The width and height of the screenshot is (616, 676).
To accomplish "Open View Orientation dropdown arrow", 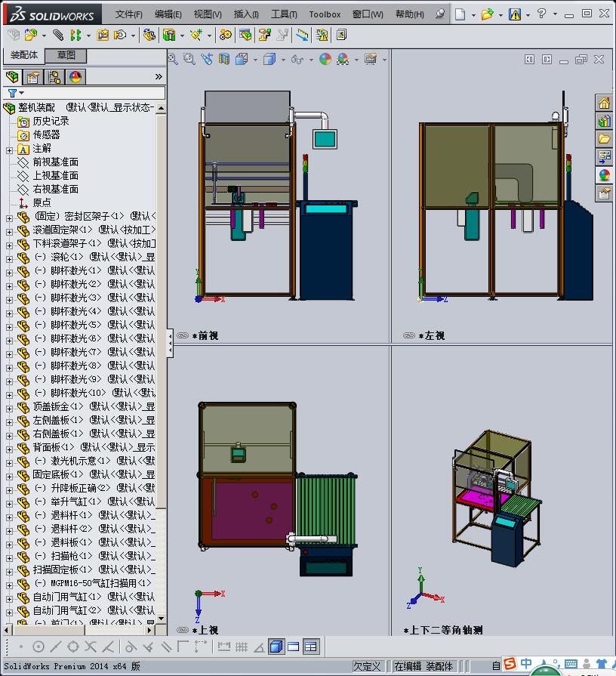I will pyautogui.click(x=255, y=60).
